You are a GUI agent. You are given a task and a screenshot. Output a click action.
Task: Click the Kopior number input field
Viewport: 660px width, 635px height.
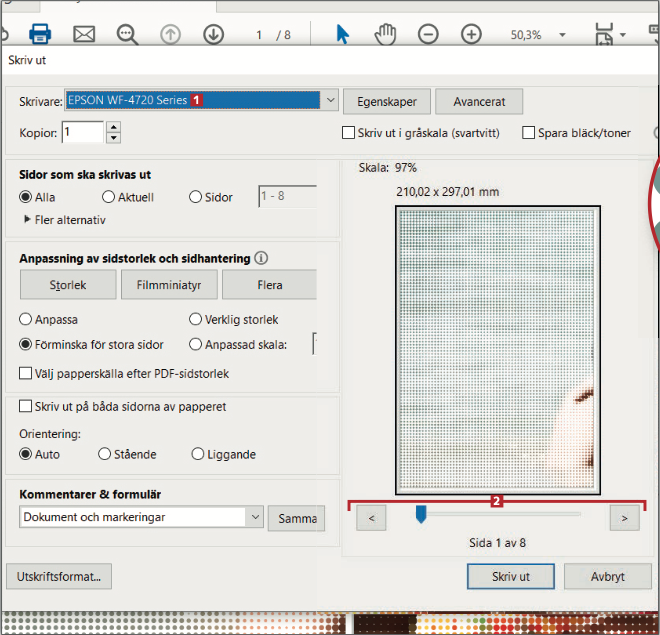pos(82,132)
